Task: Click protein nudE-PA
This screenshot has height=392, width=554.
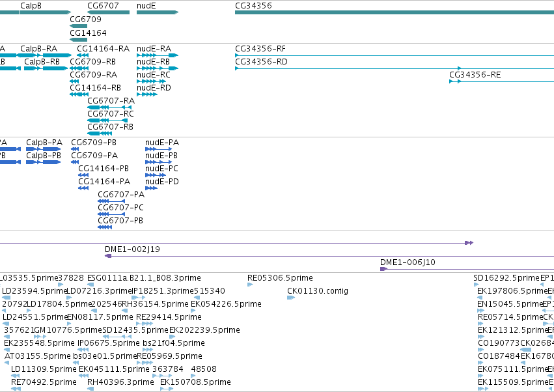Action: coord(162,143)
